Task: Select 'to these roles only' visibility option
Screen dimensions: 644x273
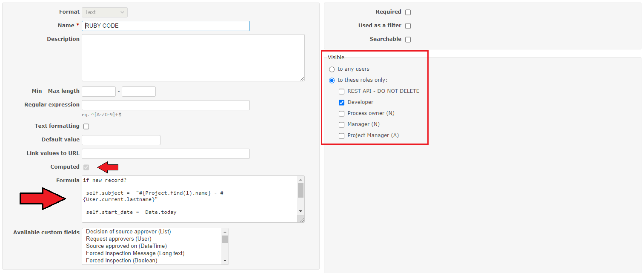Action: click(332, 80)
